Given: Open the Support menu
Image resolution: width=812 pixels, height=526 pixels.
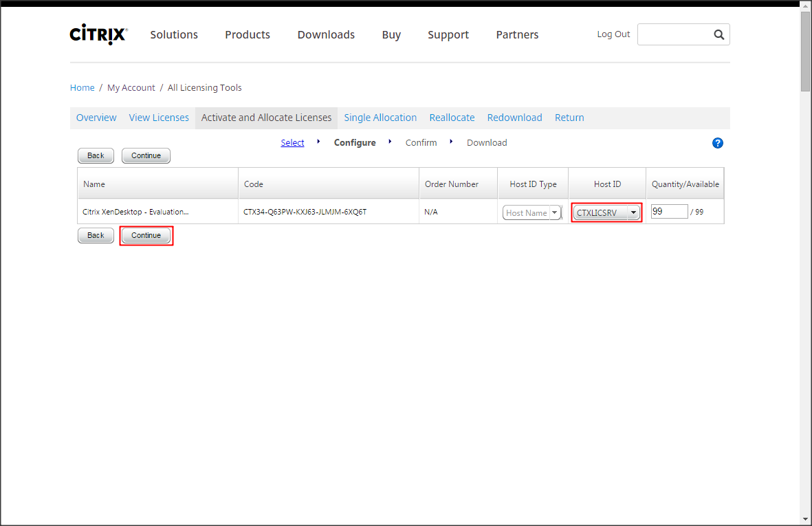Looking at the screenshot, I should coord(448,35).
